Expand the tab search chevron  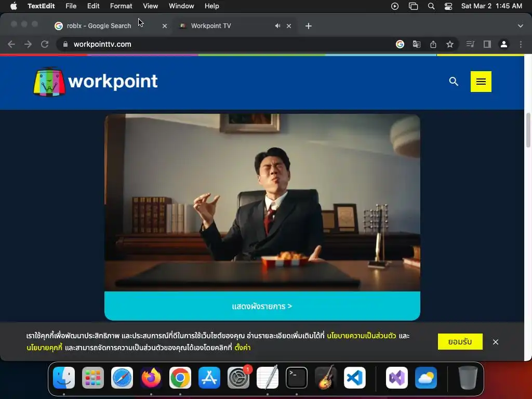pos(521,26)
